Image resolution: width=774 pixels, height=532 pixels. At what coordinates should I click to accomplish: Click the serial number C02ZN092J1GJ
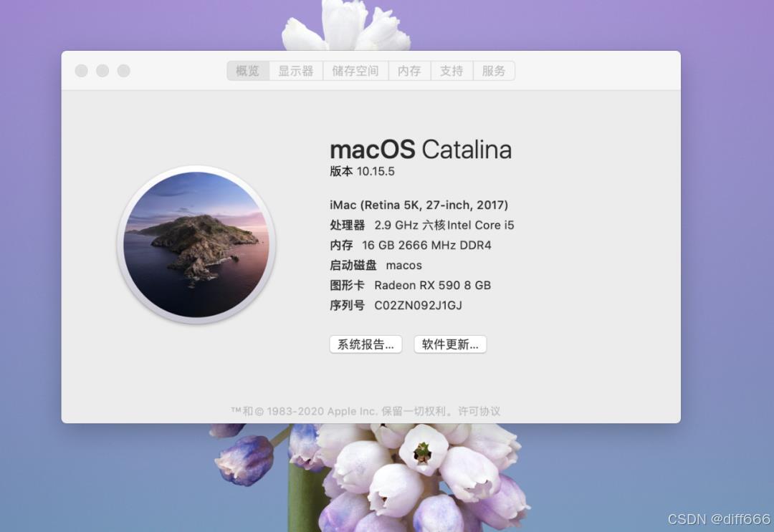(x=418, y=305)
